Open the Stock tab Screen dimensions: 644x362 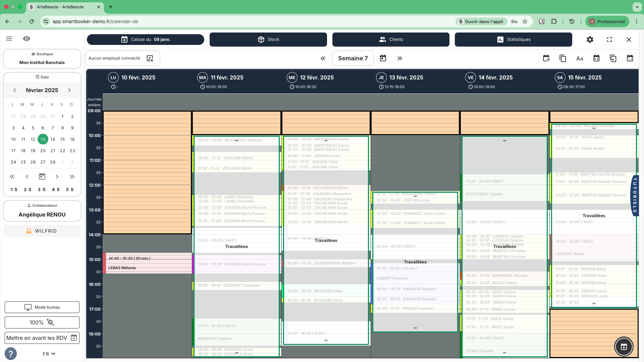click(x=268, y=40)
